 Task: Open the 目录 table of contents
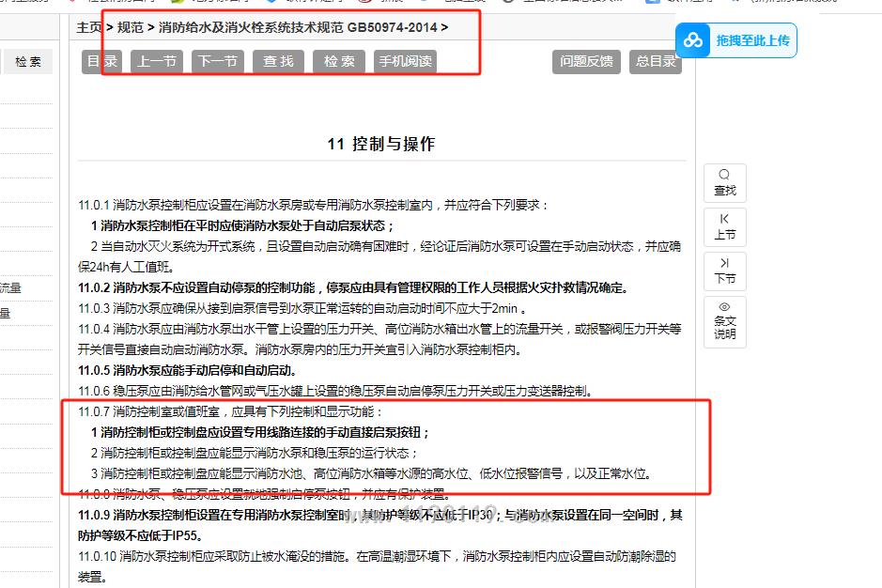[x=102, y=62]
